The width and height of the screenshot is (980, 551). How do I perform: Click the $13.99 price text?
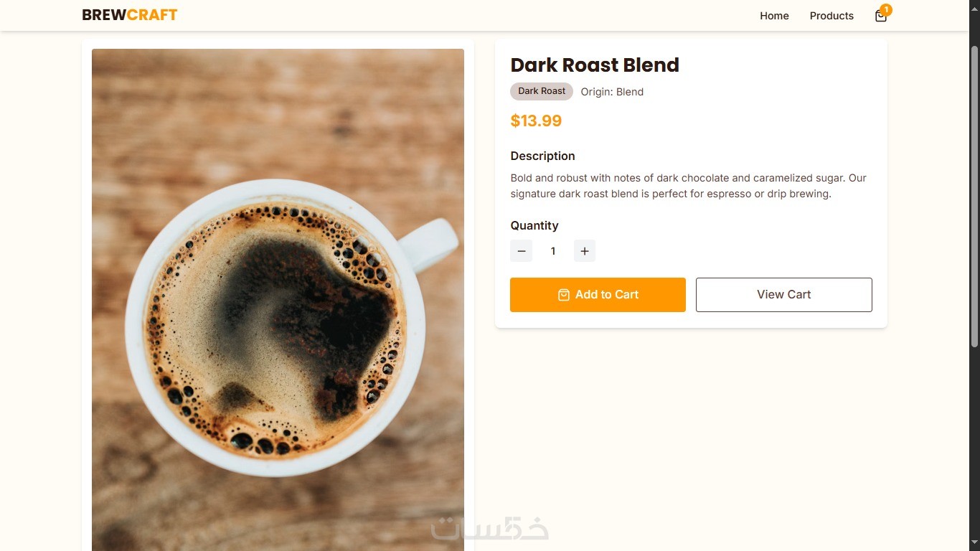coord(536,121)
